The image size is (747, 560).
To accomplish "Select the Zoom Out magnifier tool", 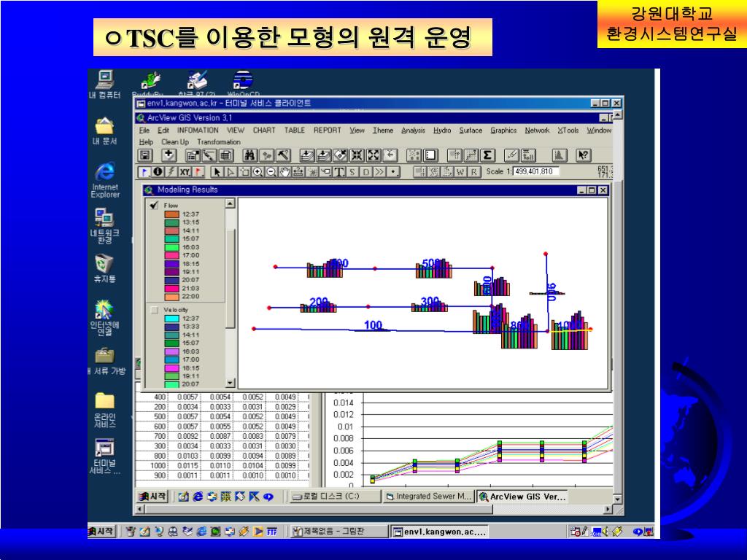I will pos(271,172).
